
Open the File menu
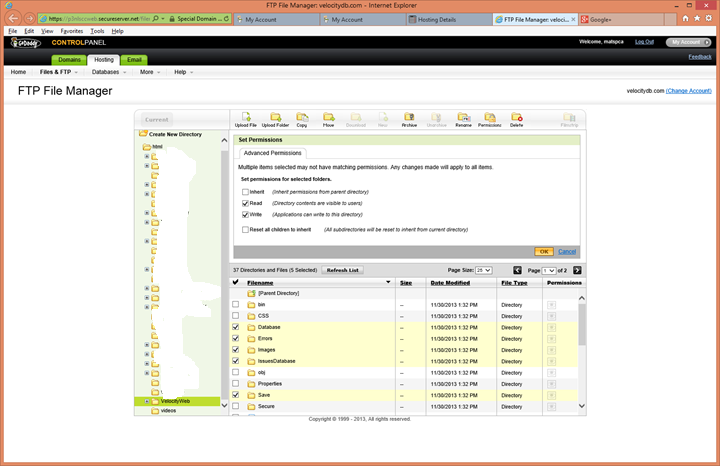13,31
